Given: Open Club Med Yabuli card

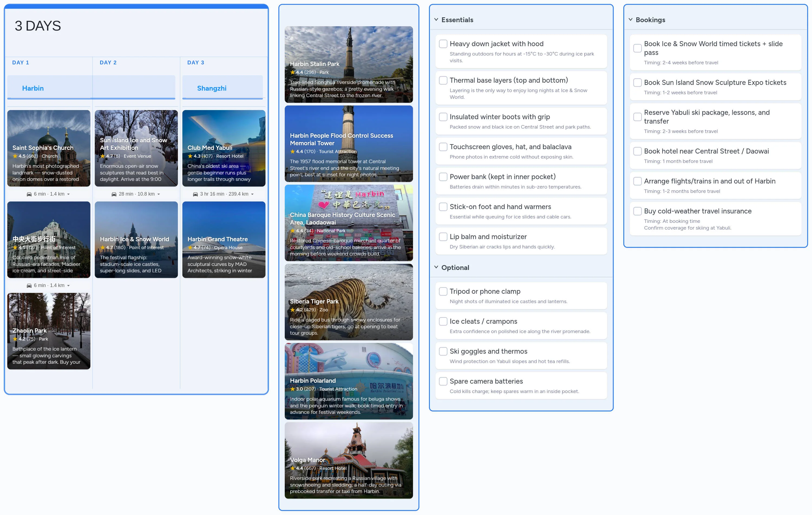Looking at the screenshot, I should point(224,148).
